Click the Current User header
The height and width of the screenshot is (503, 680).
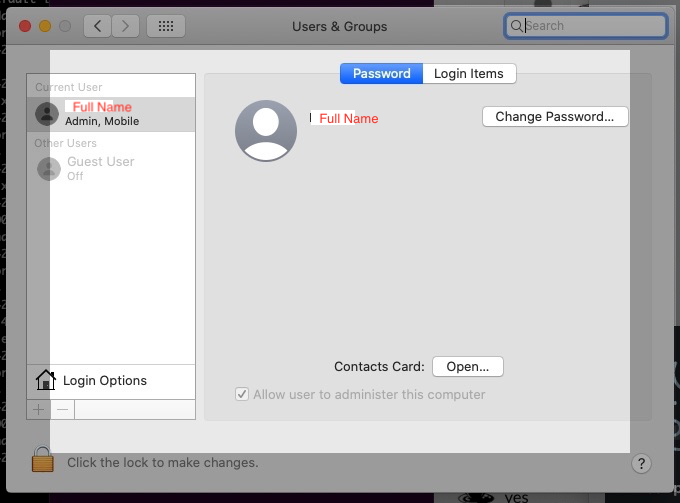tap(69, 87)
